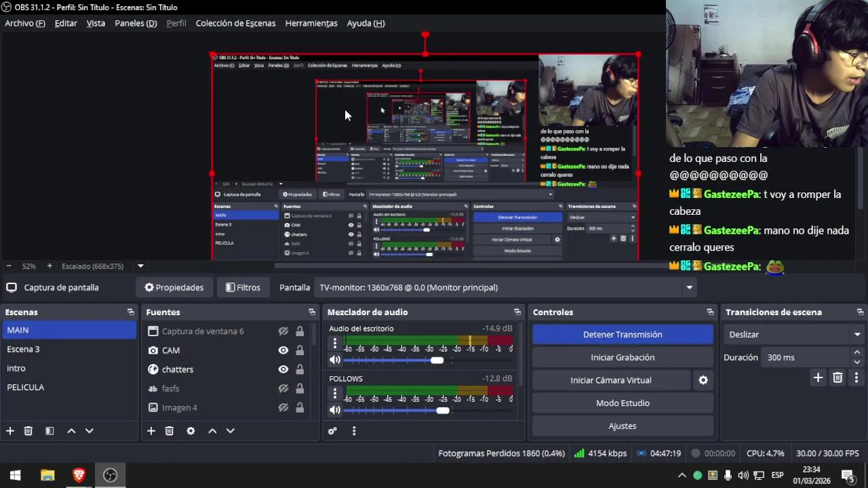Image resolution: width=868 pixels, height=488 pixels.
Task: Toggle lock on chatters source
Action: tap(300, 369)
